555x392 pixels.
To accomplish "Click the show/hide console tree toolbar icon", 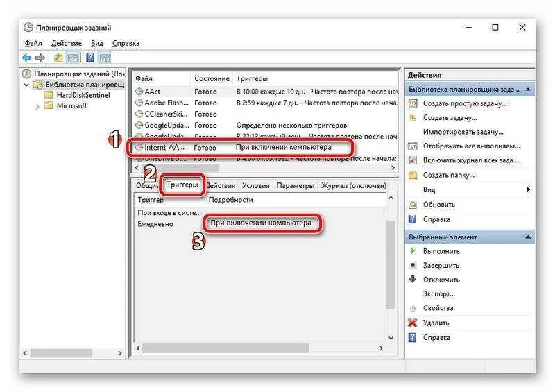I will point(73,58).
